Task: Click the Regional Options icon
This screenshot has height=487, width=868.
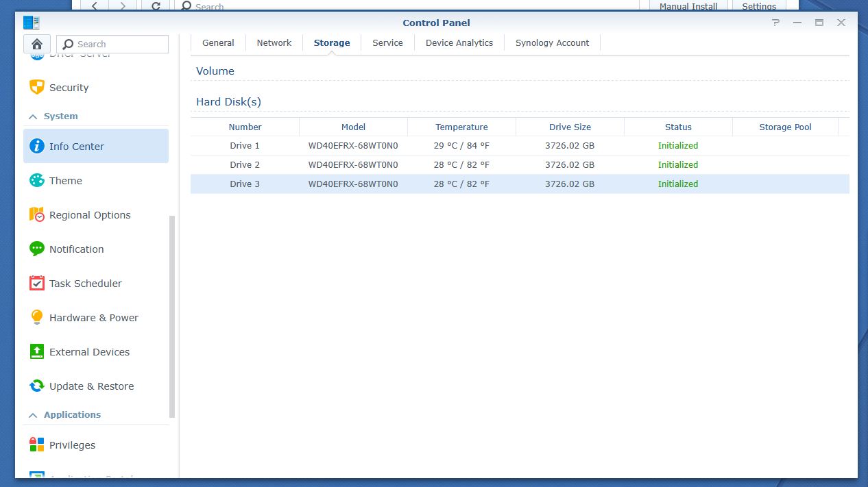Action: 36,214
